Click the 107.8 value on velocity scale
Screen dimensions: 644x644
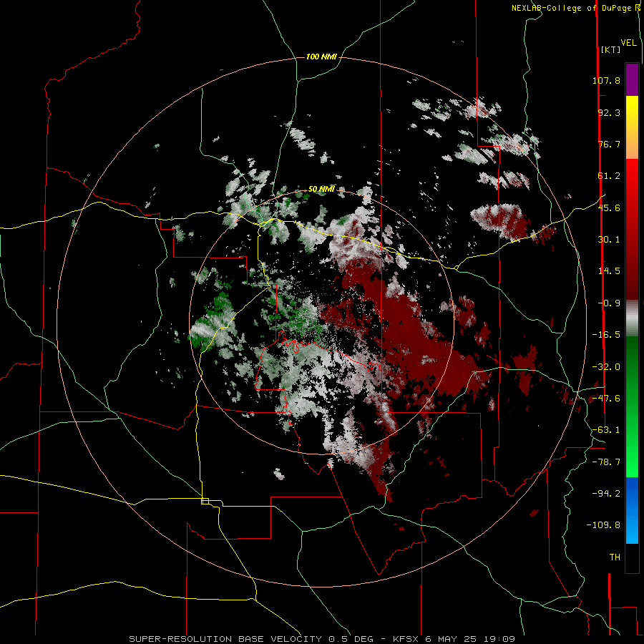[606, 80]
